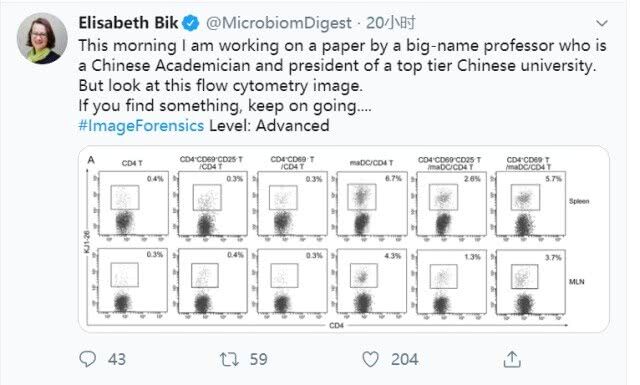Open the tweet options chevron menu
This screenshot has width=640, height=385.
coord(602,23)
